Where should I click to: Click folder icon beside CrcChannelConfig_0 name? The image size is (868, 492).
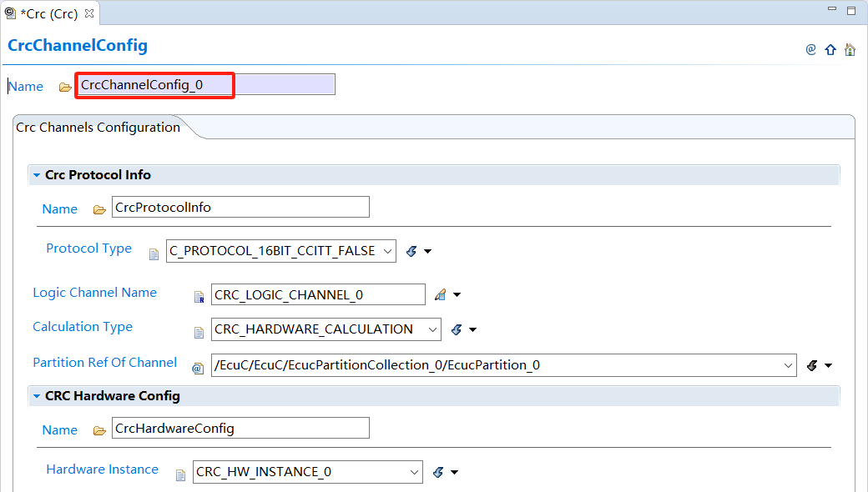click(65, 87)
